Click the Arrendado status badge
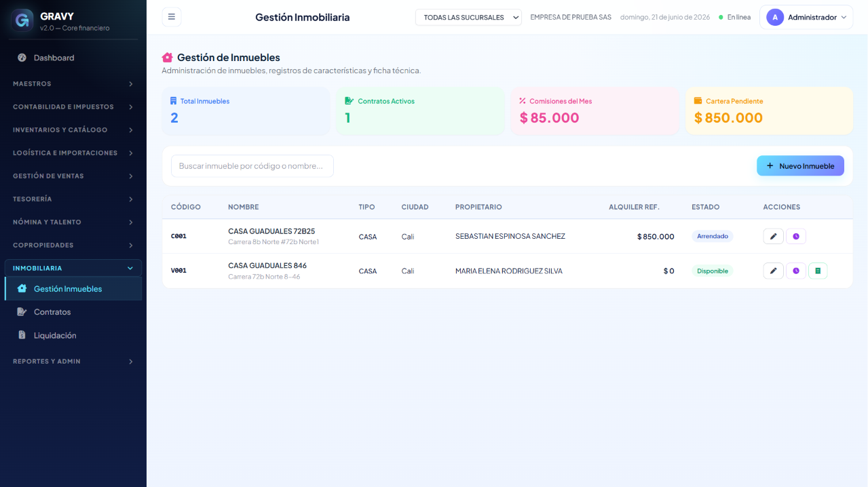The height and width of the screenshot is (487, 868). (x=713, y=237)
